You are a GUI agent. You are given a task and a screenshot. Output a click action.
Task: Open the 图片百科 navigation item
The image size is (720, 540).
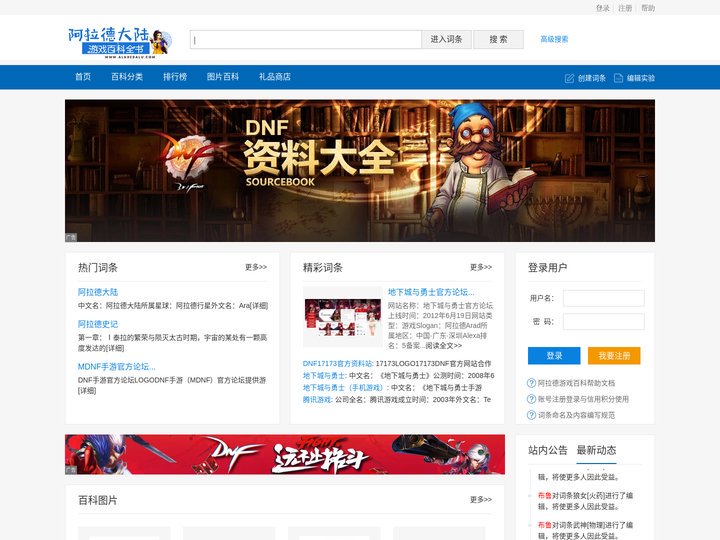[x=223, y=77]
